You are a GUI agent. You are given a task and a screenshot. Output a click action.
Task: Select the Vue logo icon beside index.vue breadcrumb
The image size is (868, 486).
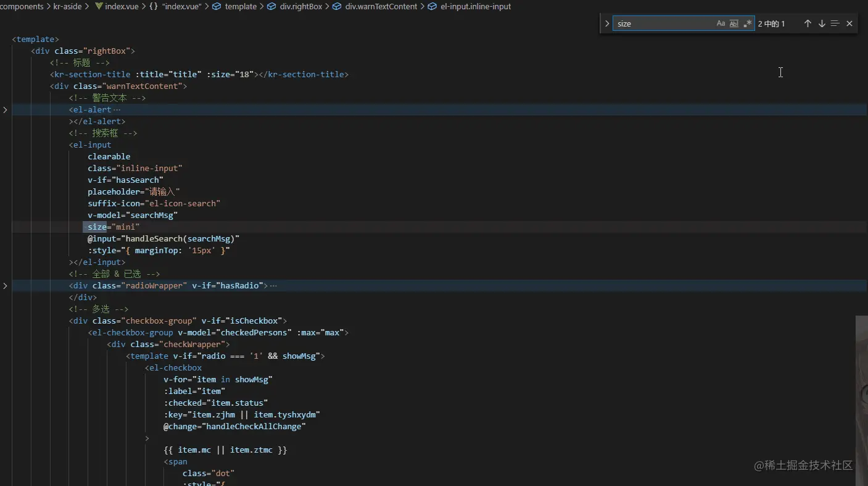click(x=99, y=6)
